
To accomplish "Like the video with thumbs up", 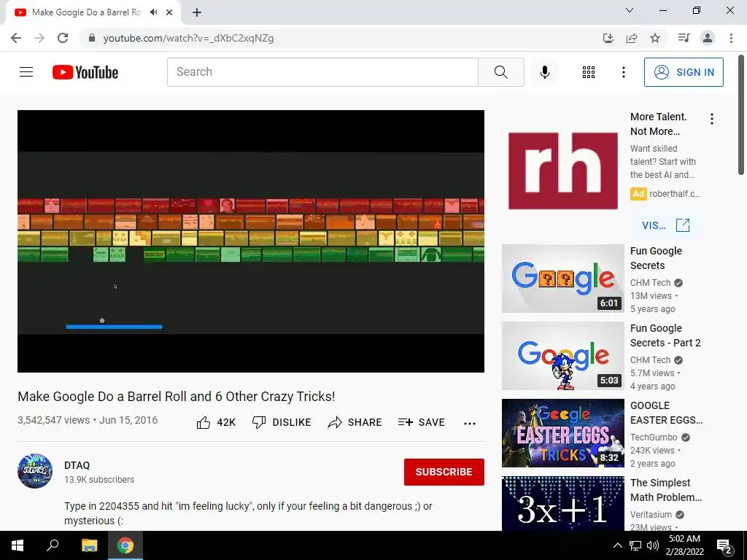I will click(216, 422).
